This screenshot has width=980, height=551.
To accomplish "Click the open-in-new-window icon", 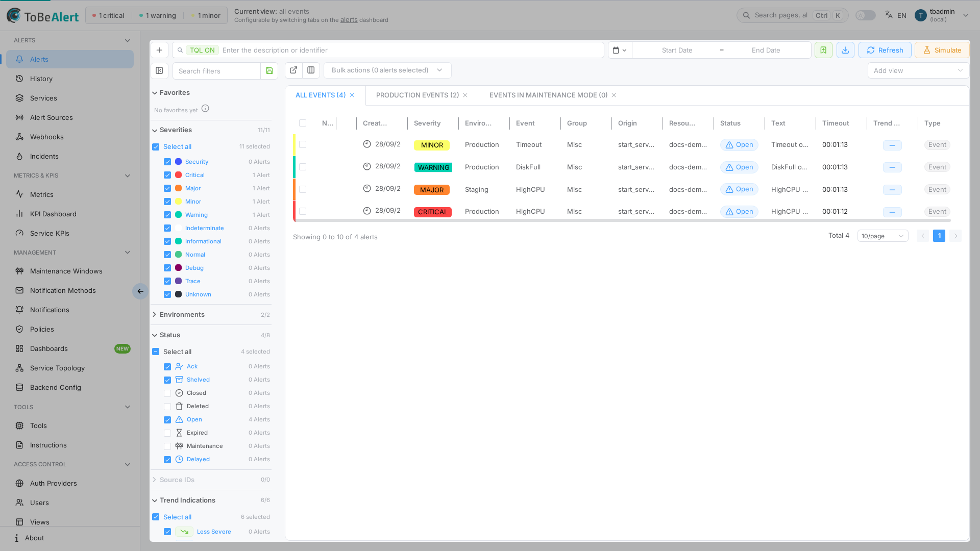I will click(293, 70).
